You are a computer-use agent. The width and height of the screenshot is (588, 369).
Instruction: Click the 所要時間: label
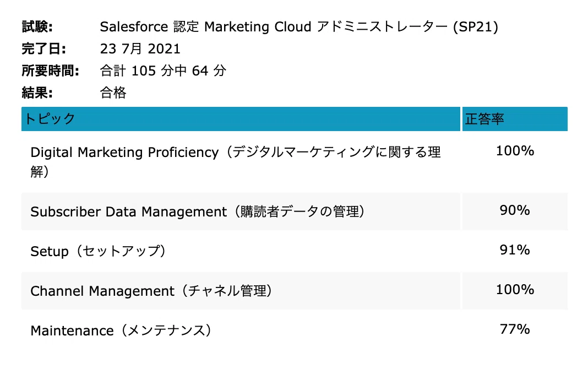click(x=51, y=70)
